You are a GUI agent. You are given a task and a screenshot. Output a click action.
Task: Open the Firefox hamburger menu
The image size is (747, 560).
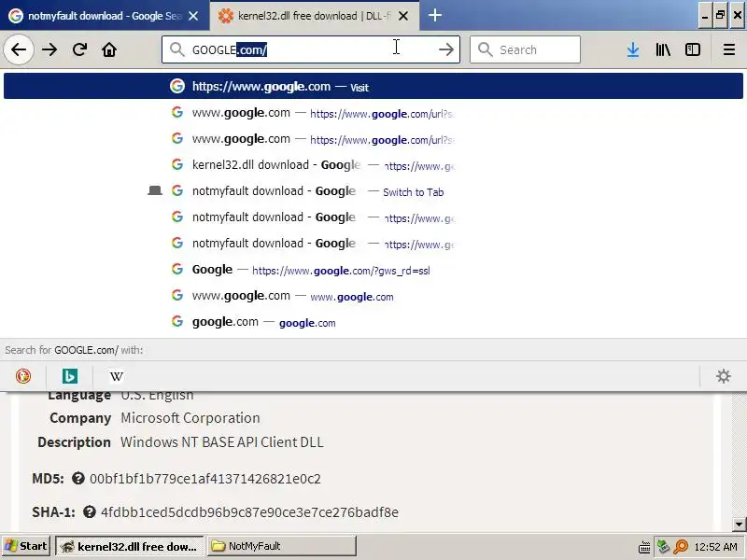(x=729, y=49)
